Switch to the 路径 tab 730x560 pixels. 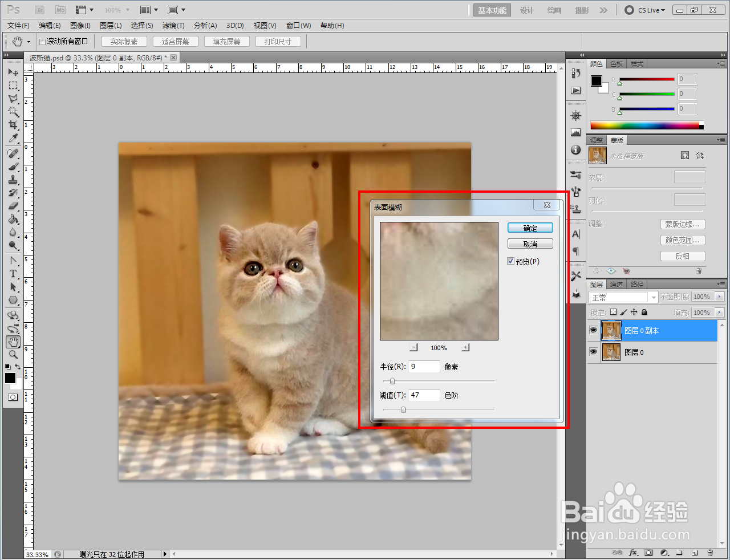[x=637, y=284]
